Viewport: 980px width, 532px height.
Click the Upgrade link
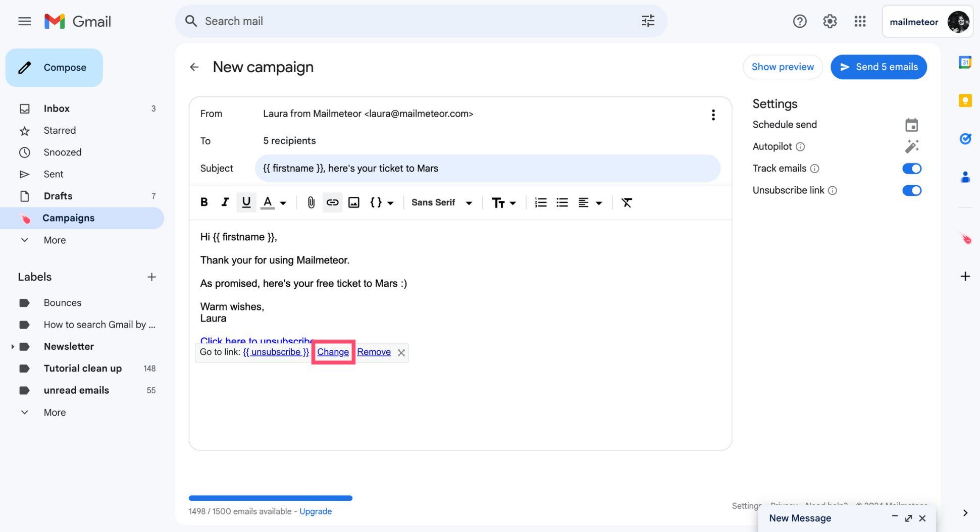pos(316,511)
